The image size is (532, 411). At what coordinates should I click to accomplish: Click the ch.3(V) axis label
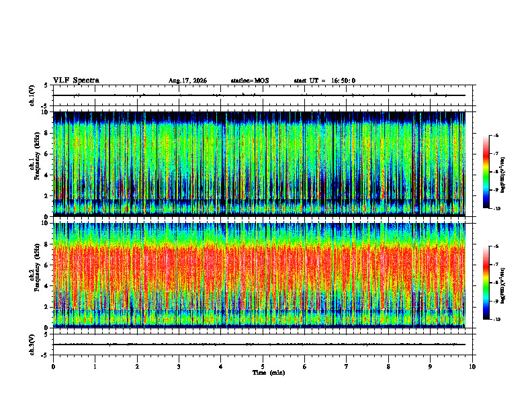coord(32,345)
